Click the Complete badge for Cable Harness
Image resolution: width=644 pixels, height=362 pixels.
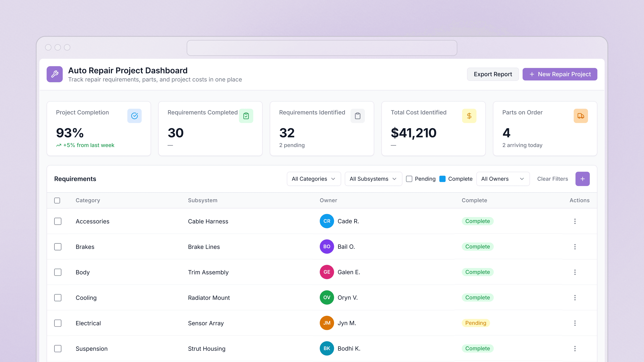click(477, 221)
